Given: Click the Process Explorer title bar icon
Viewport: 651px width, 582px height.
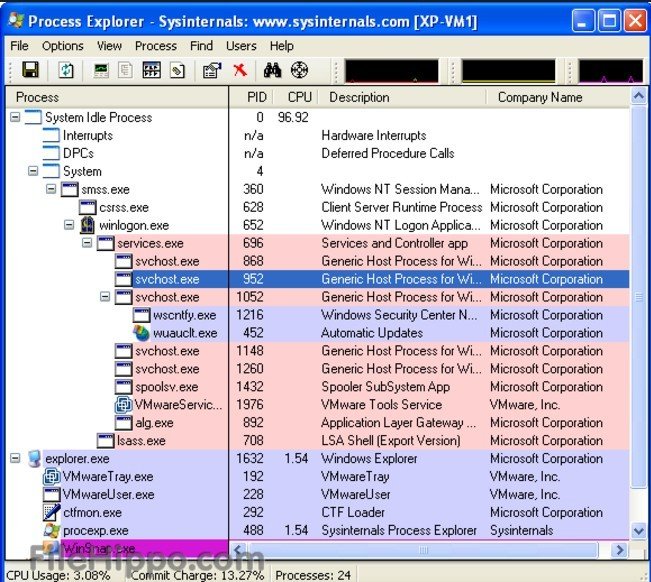Looking at the screenshot, I should click(16, 21).
